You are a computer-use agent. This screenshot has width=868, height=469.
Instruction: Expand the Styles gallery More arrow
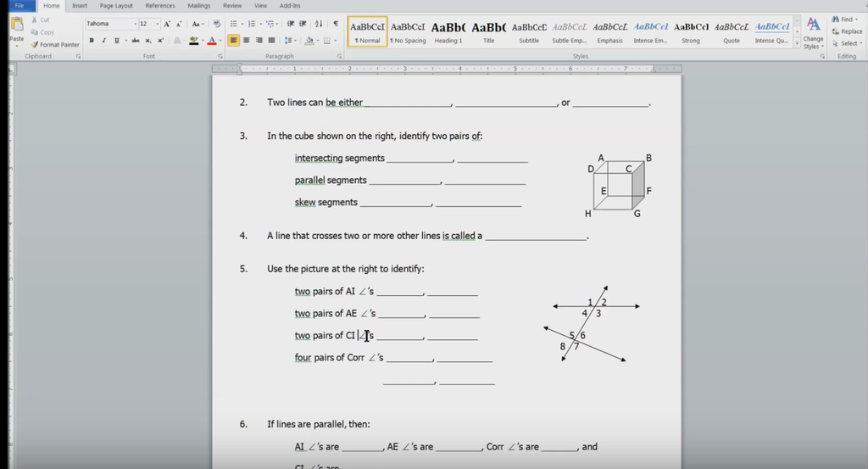click(797, 42)
